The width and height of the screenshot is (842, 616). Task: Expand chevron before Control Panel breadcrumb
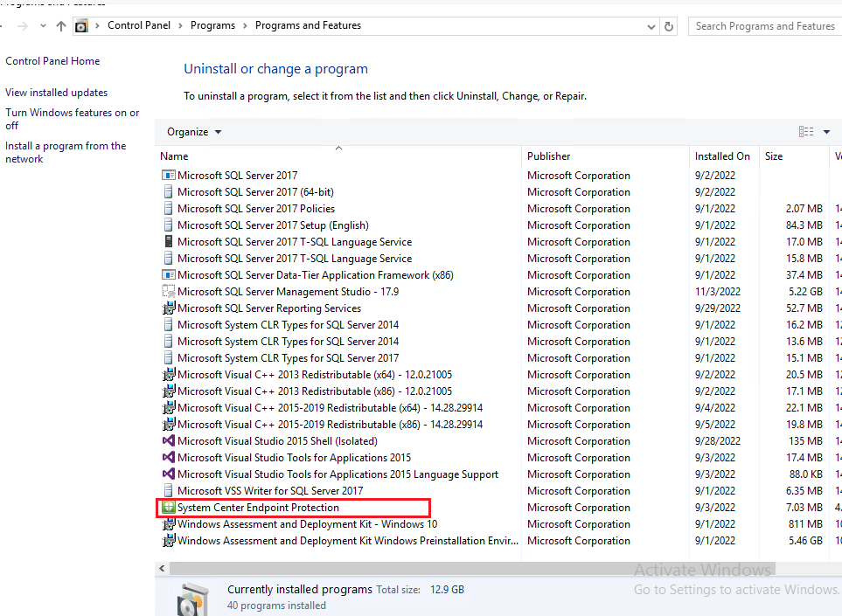97,25
